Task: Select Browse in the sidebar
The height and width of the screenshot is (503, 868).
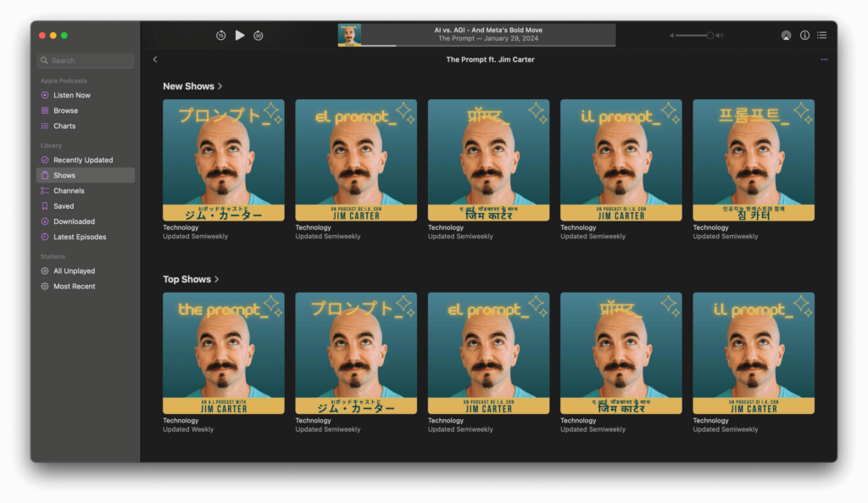Action: coord(65,110)
